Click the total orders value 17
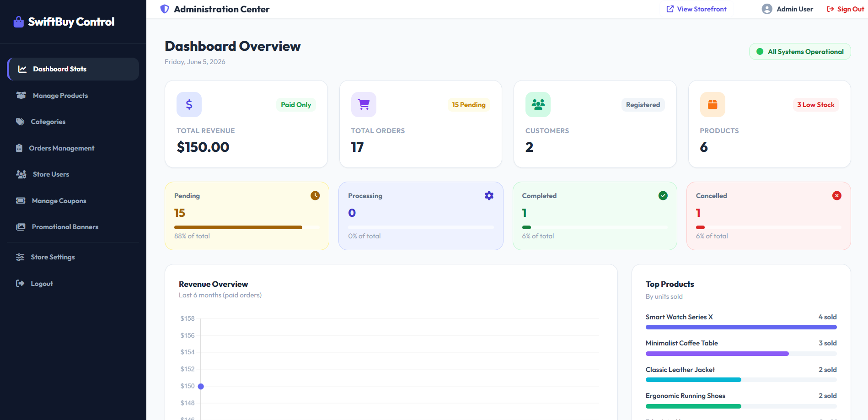This screenshot has height=420, width=868. (x=357, y=147)
